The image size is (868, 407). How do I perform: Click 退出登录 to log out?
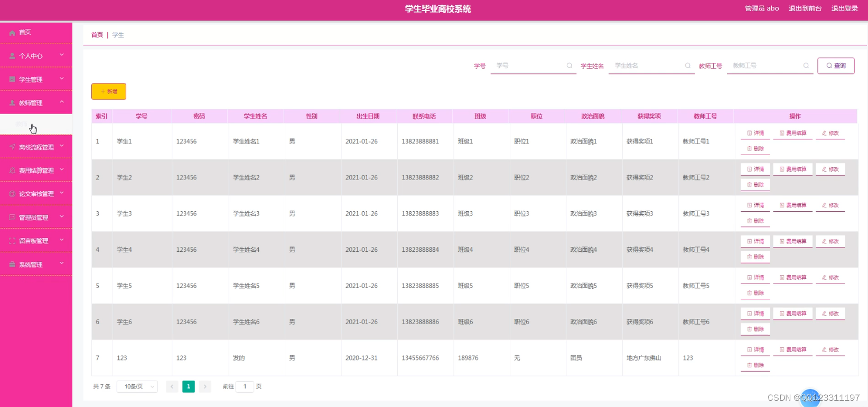click(x=845, y=8)
